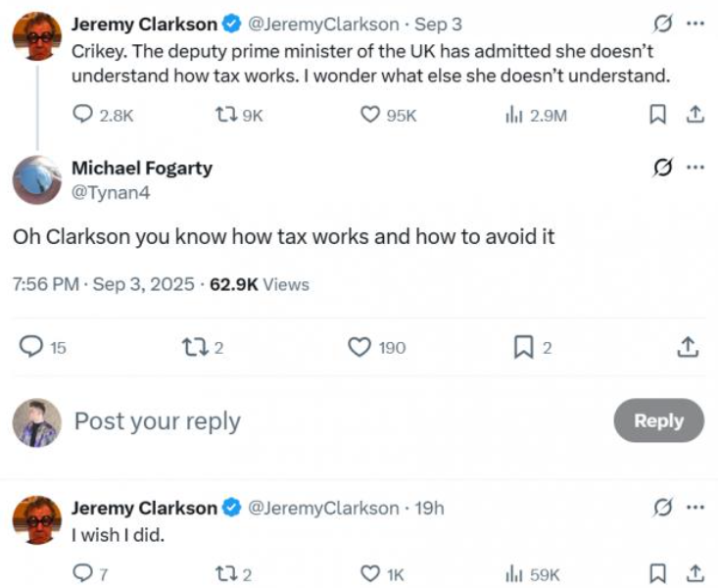Open replies on Michael Fogarty's tweet

pos(32,347)
